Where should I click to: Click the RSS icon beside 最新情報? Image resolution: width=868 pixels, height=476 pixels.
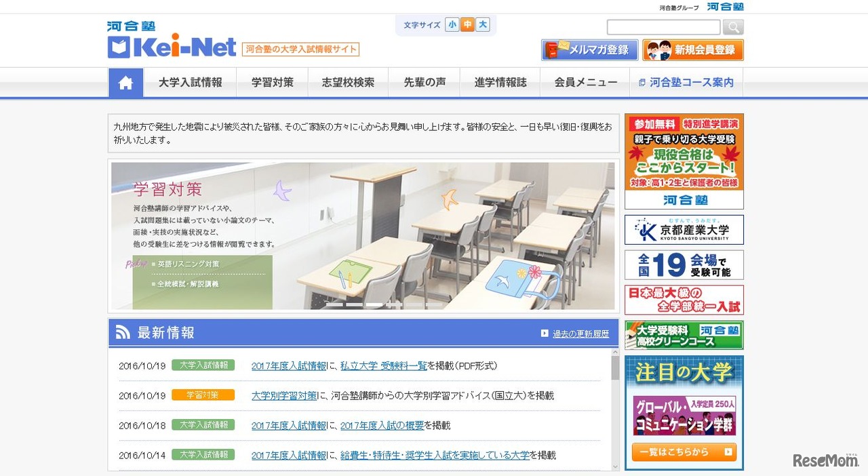coord(123,332)
